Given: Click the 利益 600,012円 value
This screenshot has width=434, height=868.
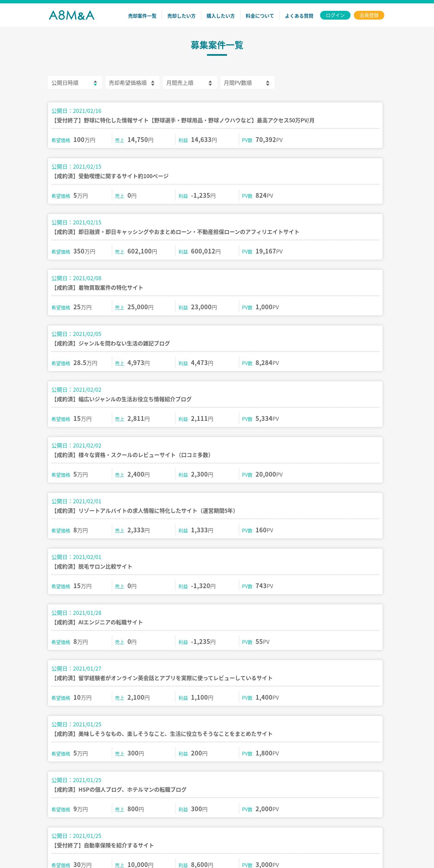Looking at the screenshot, I should click(199, 251).
